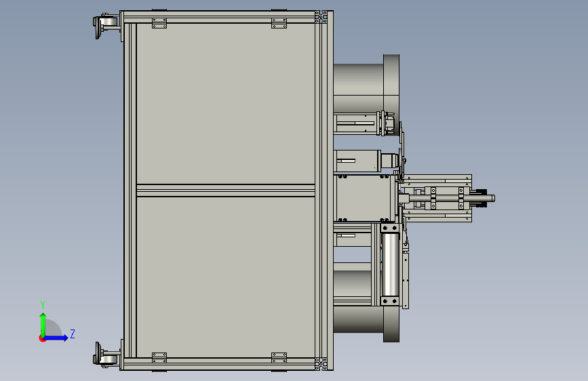Pick the lower large roll flange disc

(x=391, y=323)
